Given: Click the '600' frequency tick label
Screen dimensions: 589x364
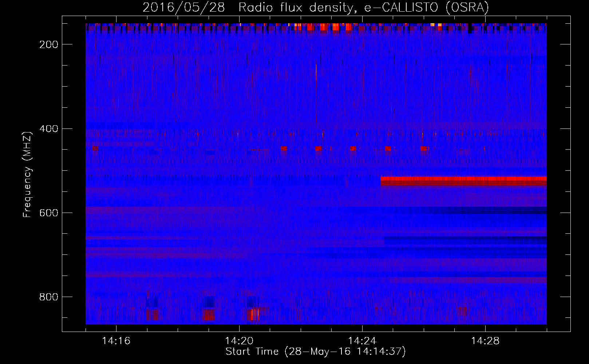Looking at the screenshot, I should click(48, 213).
